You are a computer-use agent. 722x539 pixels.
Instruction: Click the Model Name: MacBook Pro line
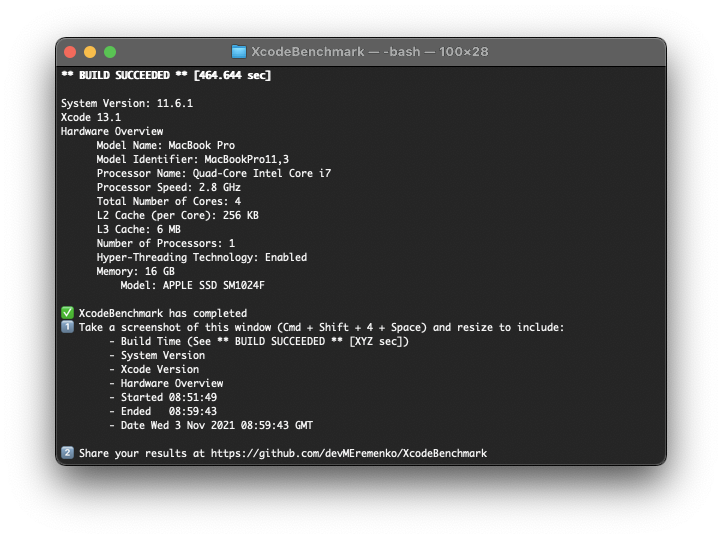(x=166, y=145)
